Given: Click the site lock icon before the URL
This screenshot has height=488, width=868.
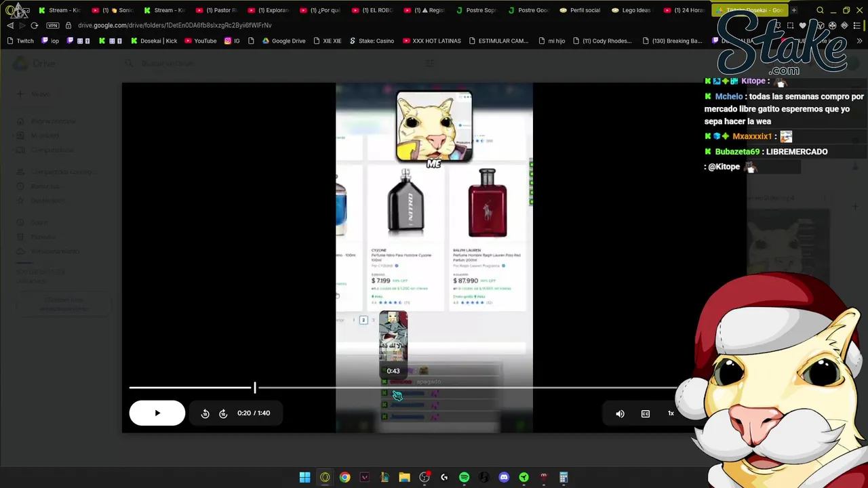Looking at the screenshot, I should (68, 25).
